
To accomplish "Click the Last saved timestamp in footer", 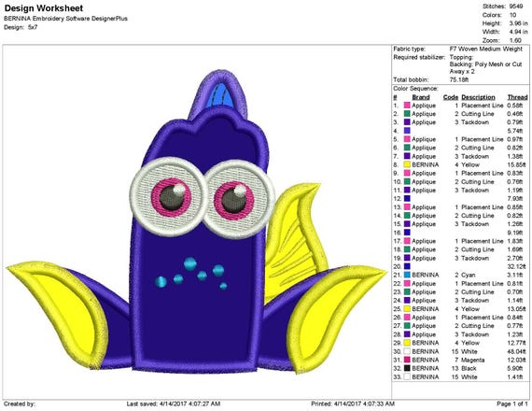I will point(174,404).
